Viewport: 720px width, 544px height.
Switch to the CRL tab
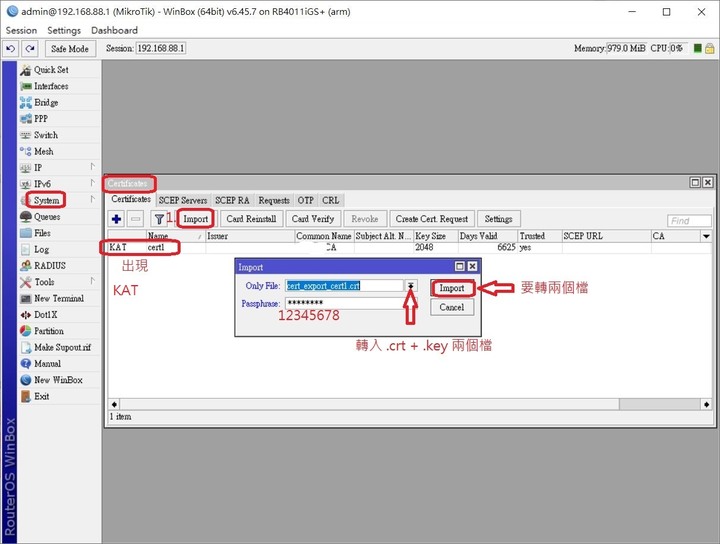330,200
